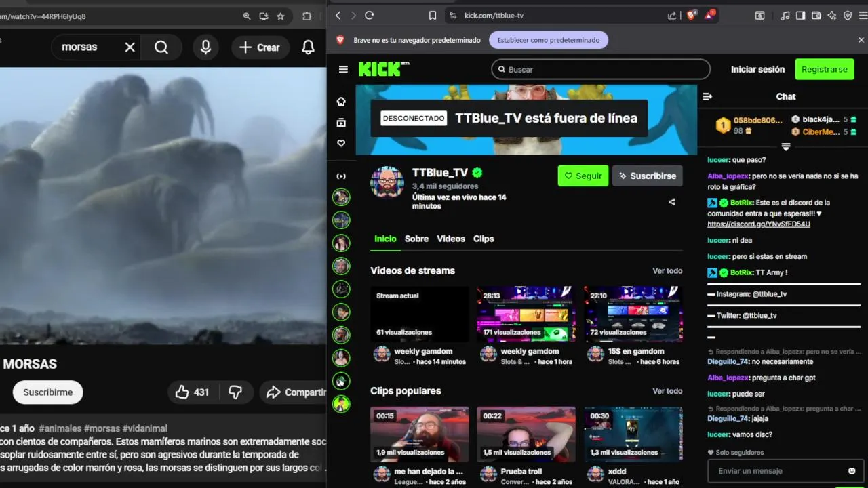Click Iniciar sesión on Kick
Image resolution: width=868 pixels, height=488 pixels.
pyautogui.click(x=757, y=69)
